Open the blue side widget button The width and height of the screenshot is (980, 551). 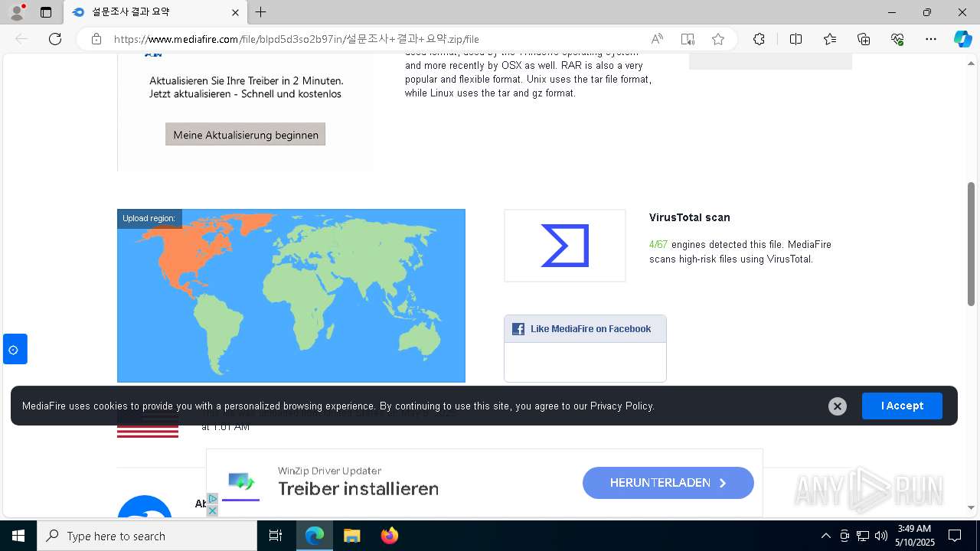click(15, 349)
